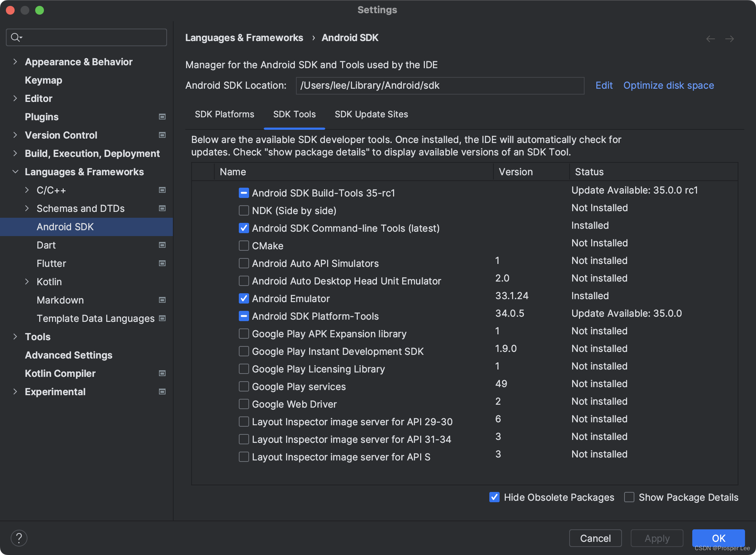Collapse Languages & Frameworks section
Viewport: 756px width, 555px height.
coord(15,172)
